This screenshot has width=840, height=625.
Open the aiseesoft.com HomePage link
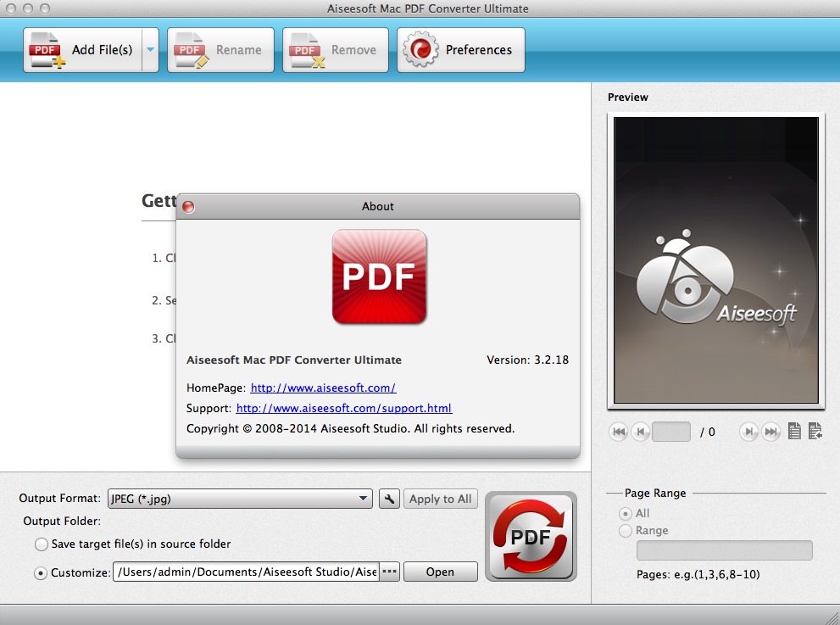tap(323, 388)
